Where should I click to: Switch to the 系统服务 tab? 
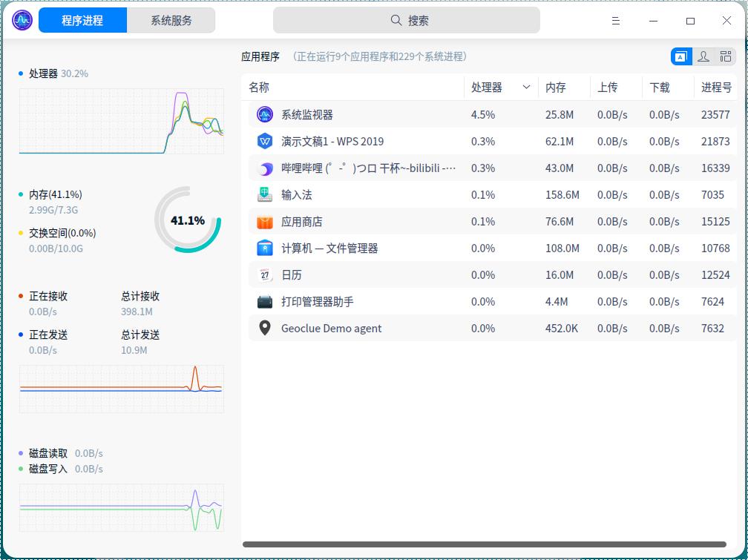click(x=171, y=21)
